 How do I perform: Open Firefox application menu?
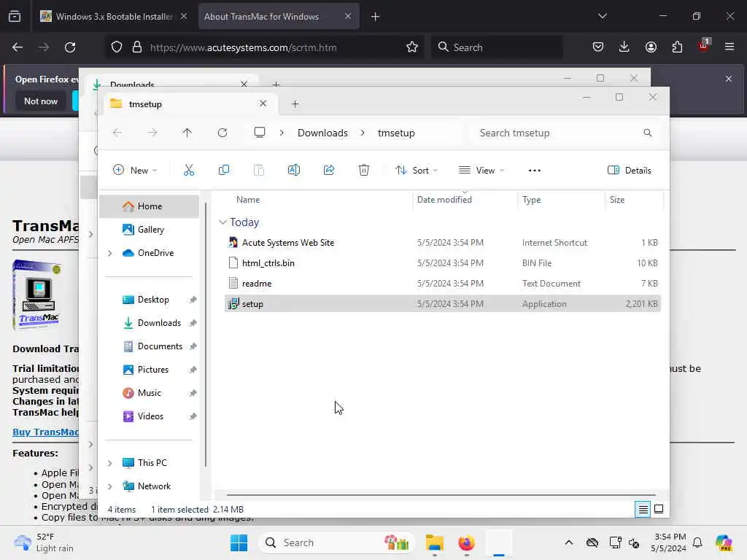pyautogui.click(x=729, y=47)
